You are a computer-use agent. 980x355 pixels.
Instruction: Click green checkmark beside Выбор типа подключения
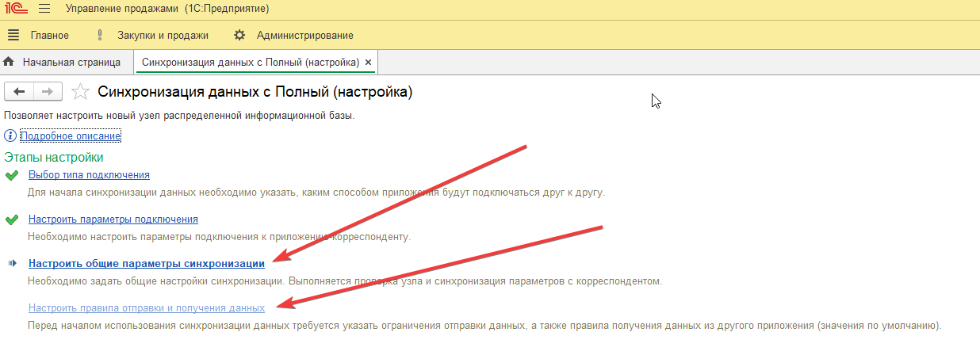[12, 175]
